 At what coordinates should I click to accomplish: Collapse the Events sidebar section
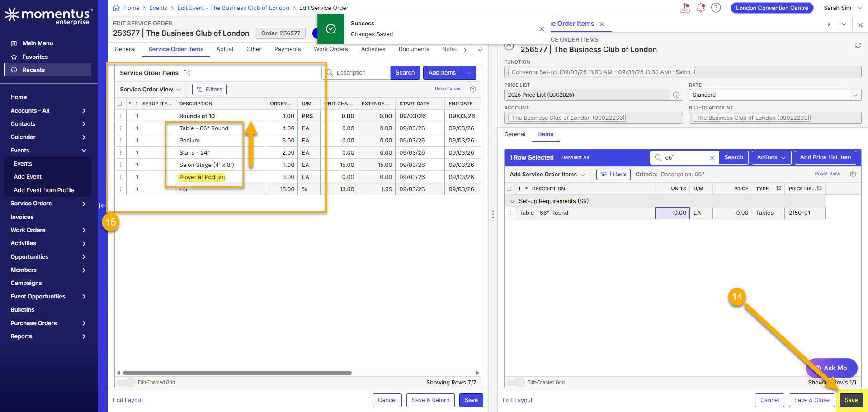(x=84, y=151)
